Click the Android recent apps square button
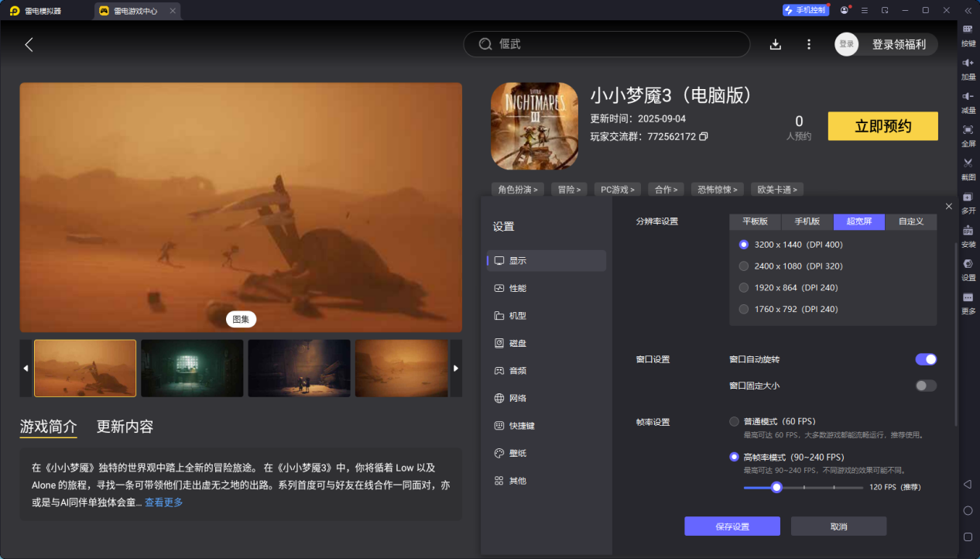 [x=968, y=537]
